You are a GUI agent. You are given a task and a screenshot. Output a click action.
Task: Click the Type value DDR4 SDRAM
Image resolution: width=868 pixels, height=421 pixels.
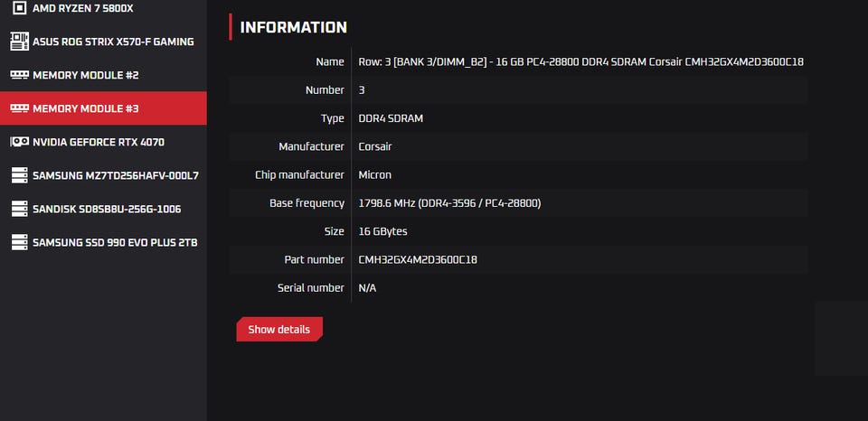(x=391, y=118)
